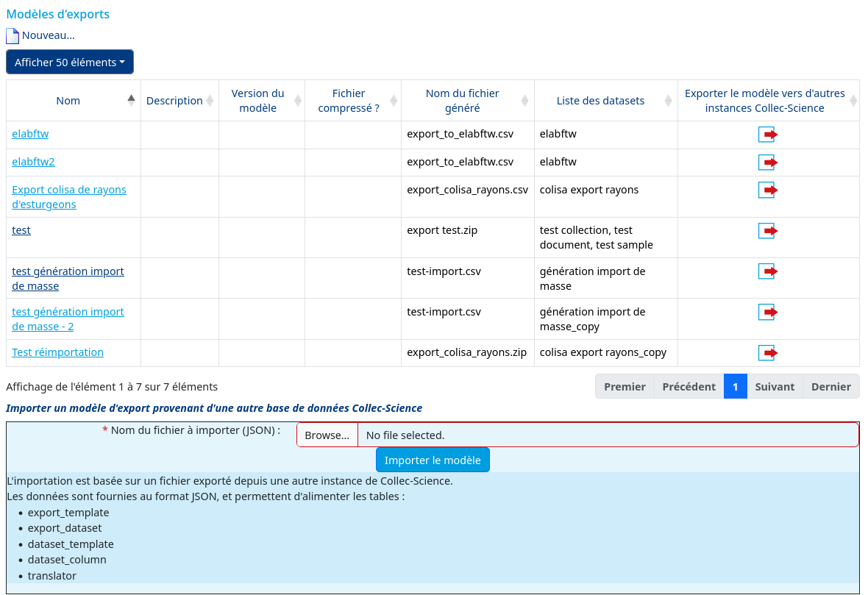This screenshot has width=868, height=595.
Task: Export the masse_copy dataset model icon
Action: [x=768, y=312]
